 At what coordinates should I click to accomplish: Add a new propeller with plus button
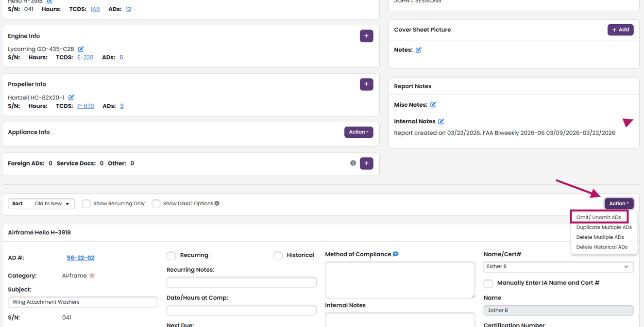(x=366, y=84)
